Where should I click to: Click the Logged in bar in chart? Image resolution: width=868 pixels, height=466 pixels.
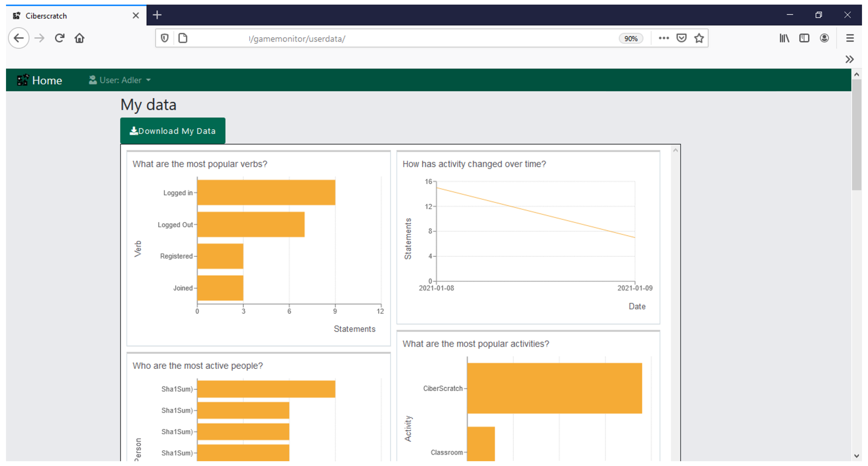266,192
